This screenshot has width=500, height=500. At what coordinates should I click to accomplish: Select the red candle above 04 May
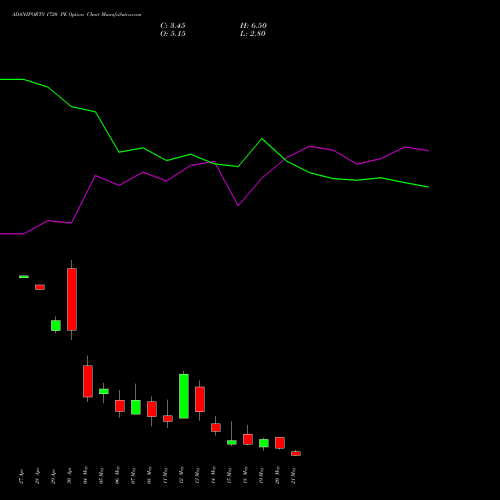[88, 381]
